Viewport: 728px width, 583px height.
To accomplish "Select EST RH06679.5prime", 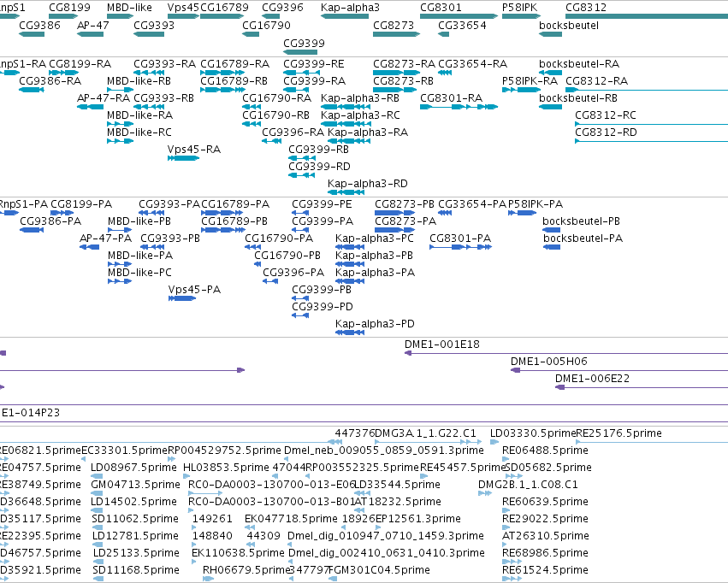I will coord(246,570).
